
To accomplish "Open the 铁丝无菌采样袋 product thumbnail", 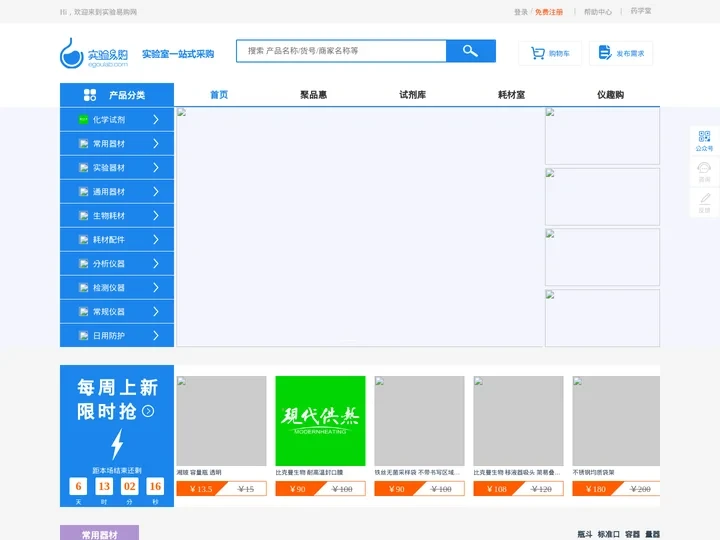I will coord(419,421).
